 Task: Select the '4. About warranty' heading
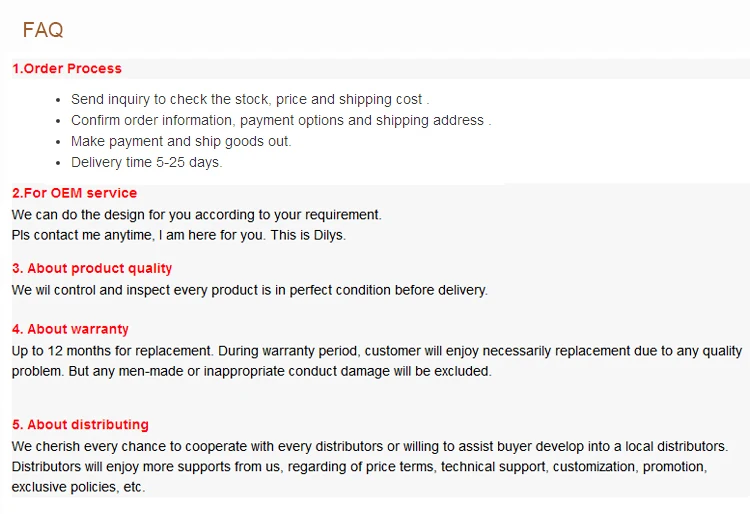(70, 329)
